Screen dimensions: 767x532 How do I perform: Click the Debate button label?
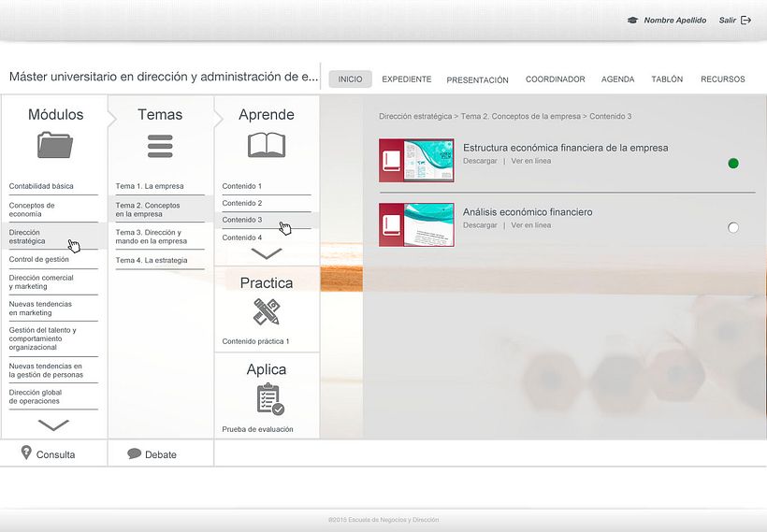[x=161, y=454]
